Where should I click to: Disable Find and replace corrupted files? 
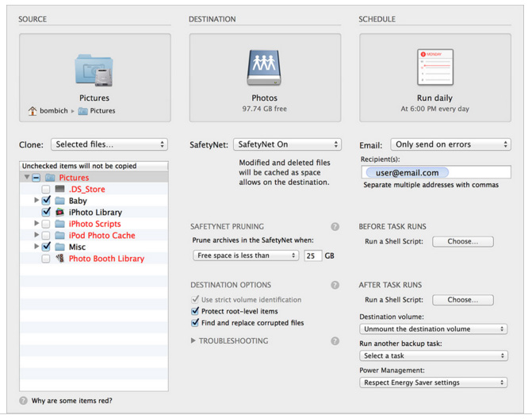[195, 322]
